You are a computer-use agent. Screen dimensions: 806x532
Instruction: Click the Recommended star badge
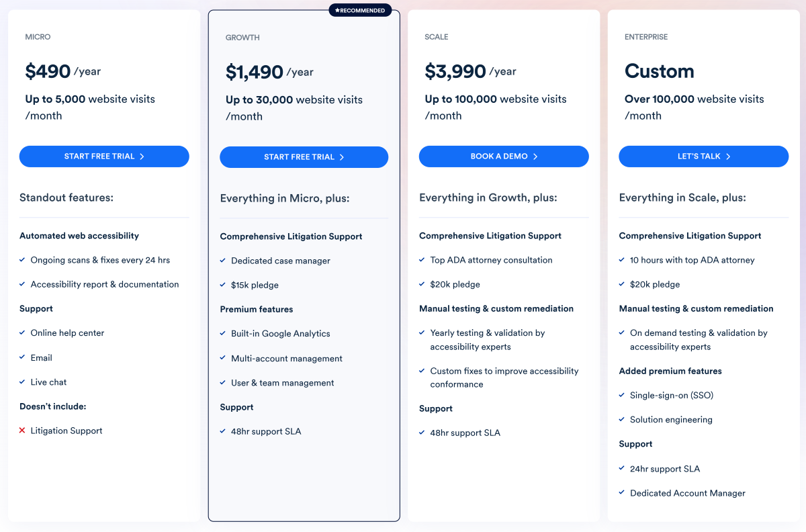360,11
